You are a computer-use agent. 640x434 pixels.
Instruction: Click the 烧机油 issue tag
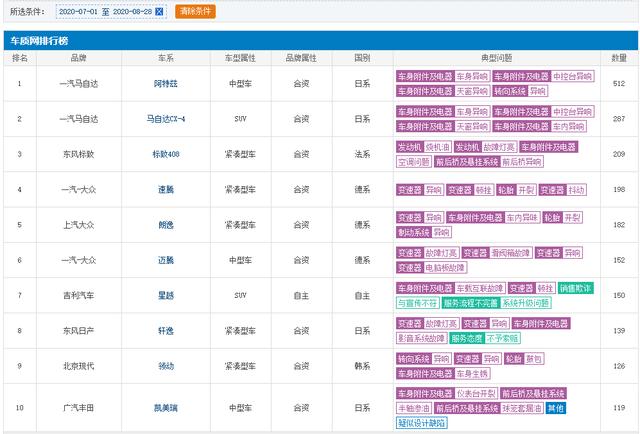coord(439,147)
